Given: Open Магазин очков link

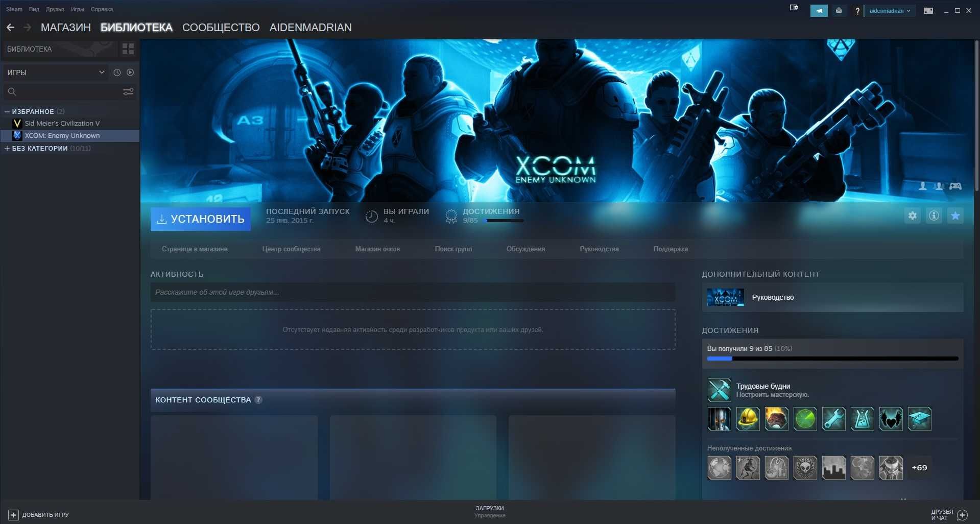Looking at the screenshot, I should click(x=377, y=249).
